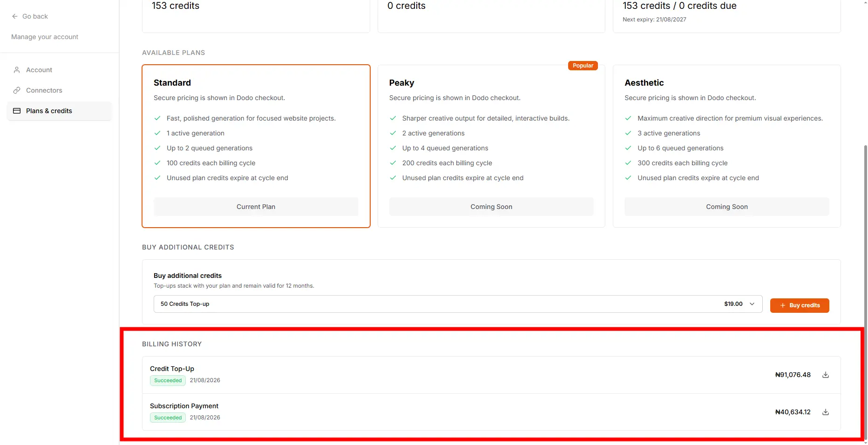
Task: Click the 'Manage your account' text
Action: tap(45, 37)
